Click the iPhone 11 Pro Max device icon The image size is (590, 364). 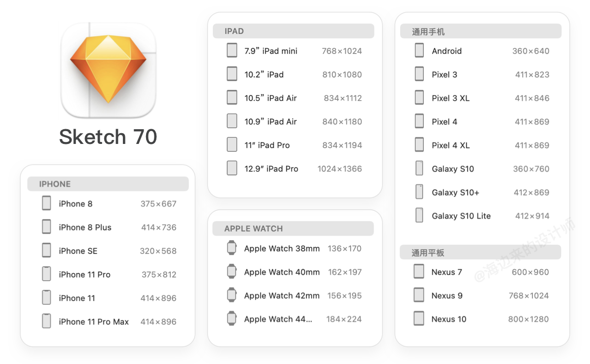coord(47,321)
